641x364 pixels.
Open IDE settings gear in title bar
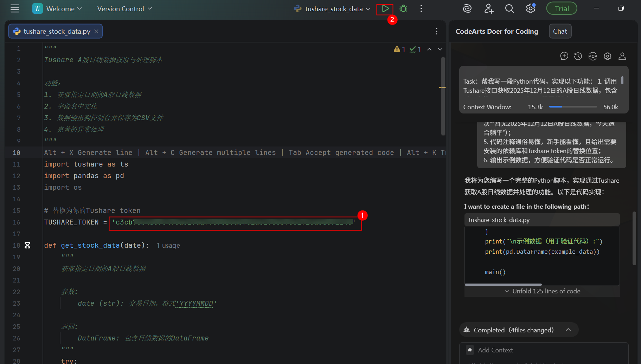[530, 9]
